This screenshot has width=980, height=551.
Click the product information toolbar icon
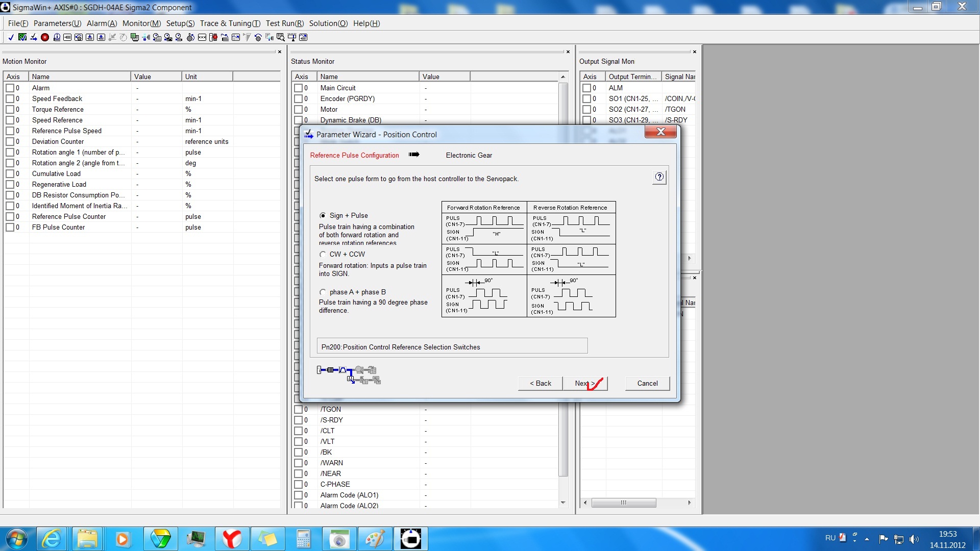tap(57, 37)
